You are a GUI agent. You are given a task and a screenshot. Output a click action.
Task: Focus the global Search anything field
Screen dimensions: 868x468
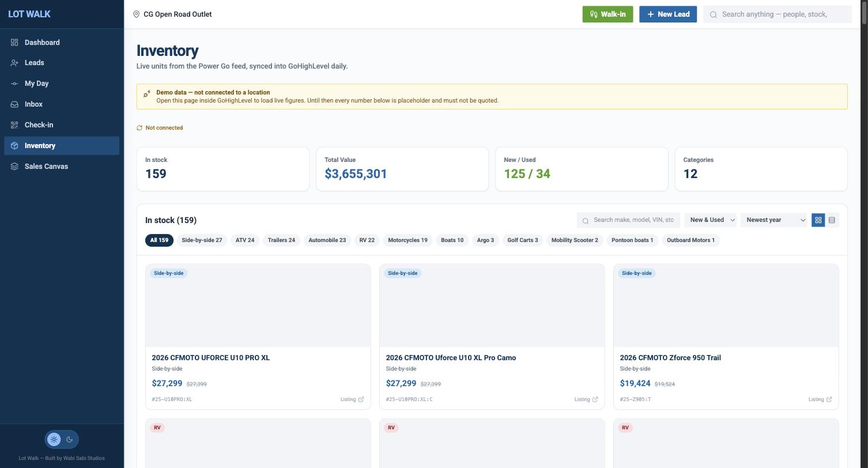[778, 14]
